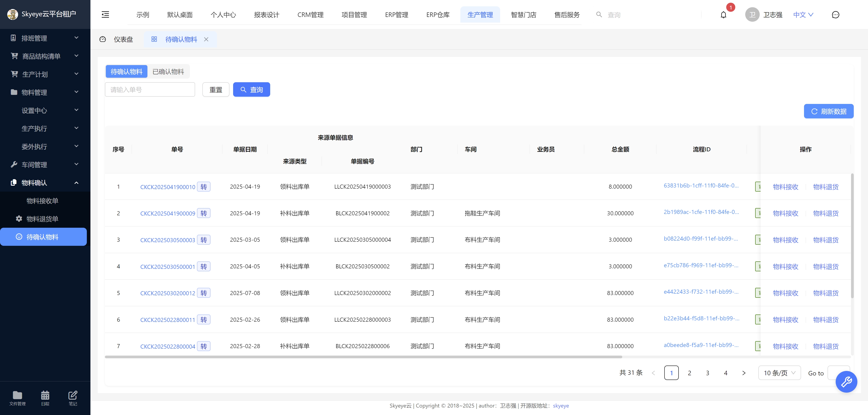Screen dimensions: 868x415
Task: Go to page 4 in pagination
Action: point(726,373)
